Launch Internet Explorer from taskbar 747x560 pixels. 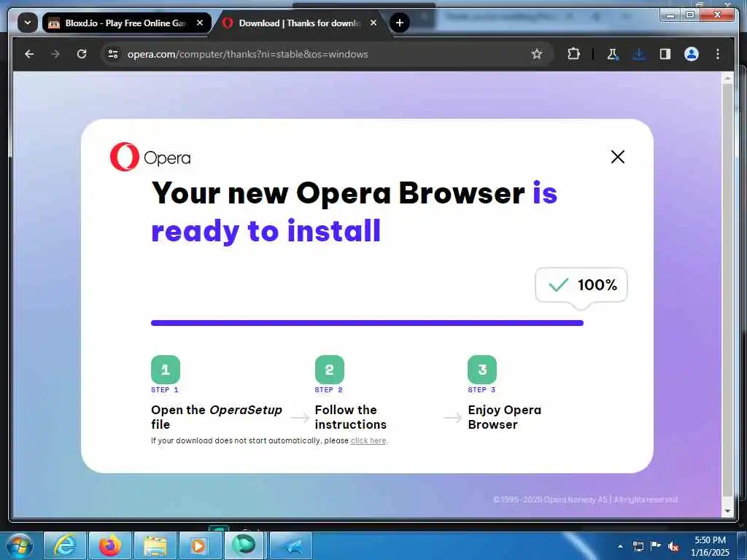65,545
